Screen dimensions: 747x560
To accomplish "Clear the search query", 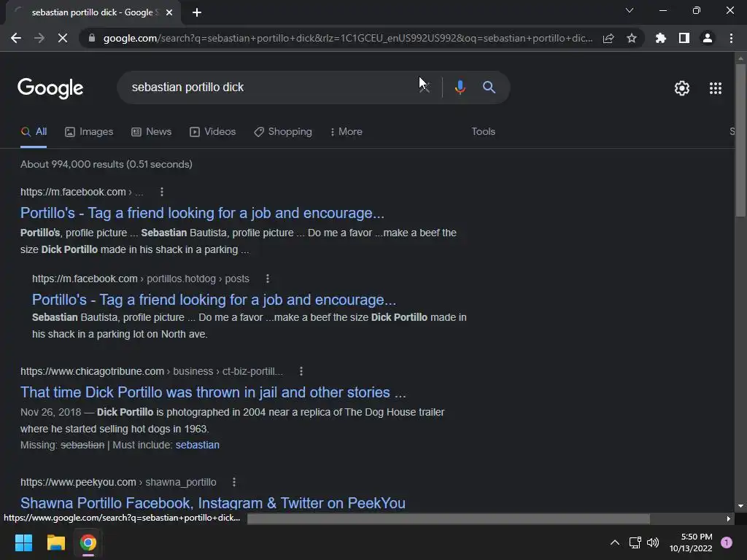I will click(x=424, y=87).
